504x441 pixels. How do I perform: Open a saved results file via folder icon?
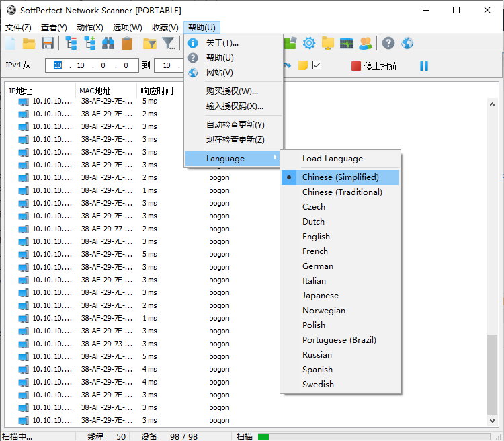click(x=29, y=43)
